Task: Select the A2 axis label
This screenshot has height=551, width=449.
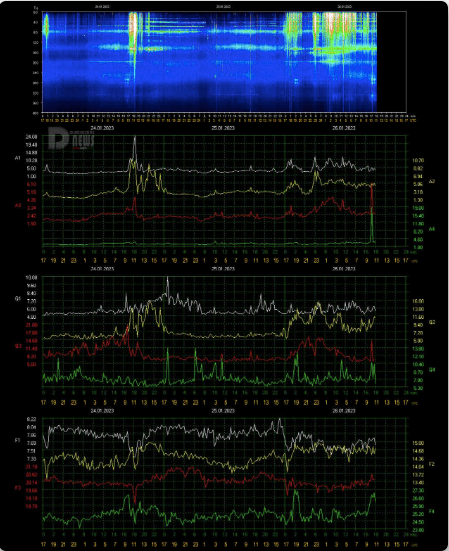Action: 432,181
